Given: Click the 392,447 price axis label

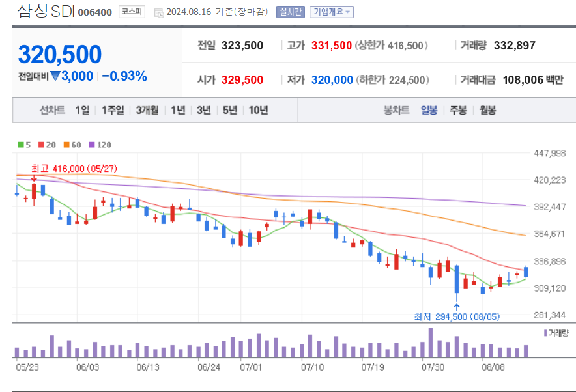Looking at the screenshot, I should [x=550, y=207].
